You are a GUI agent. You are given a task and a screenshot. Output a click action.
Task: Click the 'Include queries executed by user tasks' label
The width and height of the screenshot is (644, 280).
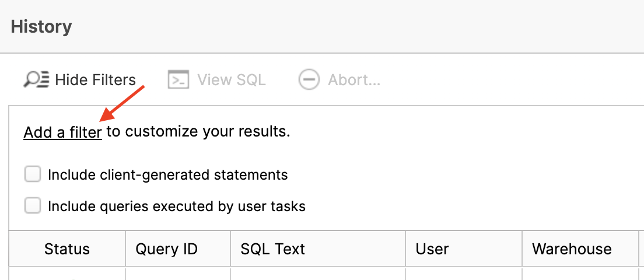[177, 206]
